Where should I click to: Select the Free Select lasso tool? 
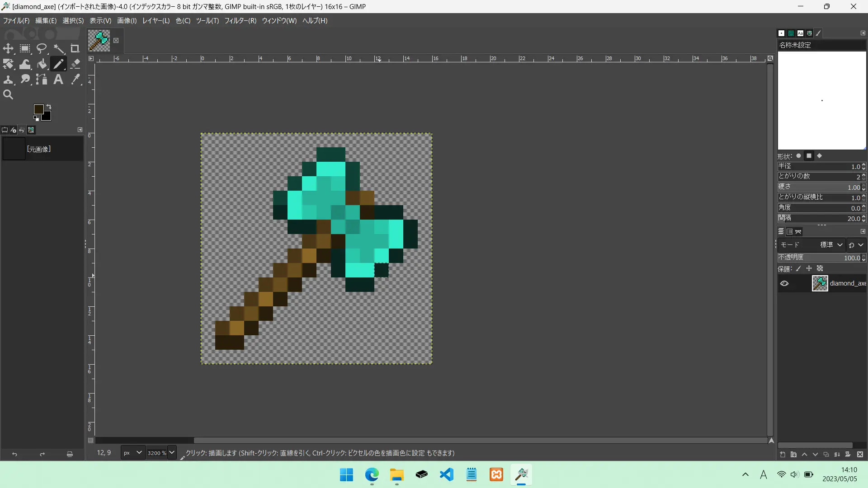click(x=42, y=49)
